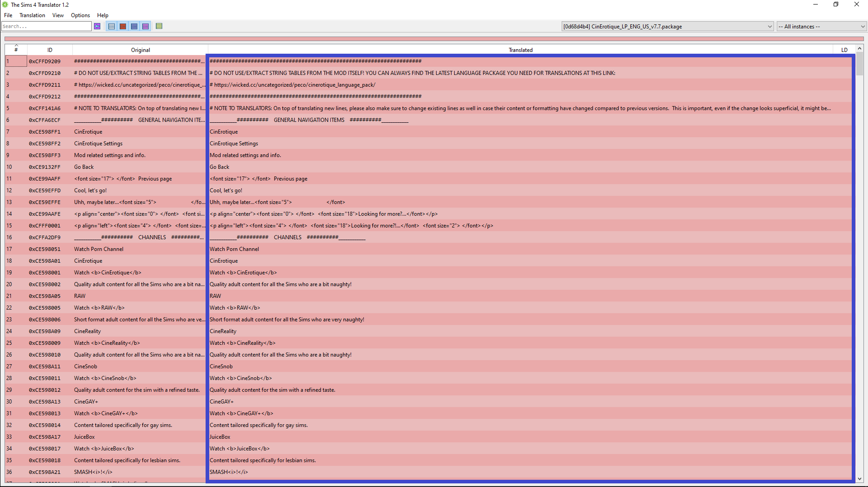Screen dimensions: 868x487
Task: Click the scrollbar up arrow
Action: click(x=860, y=48)
